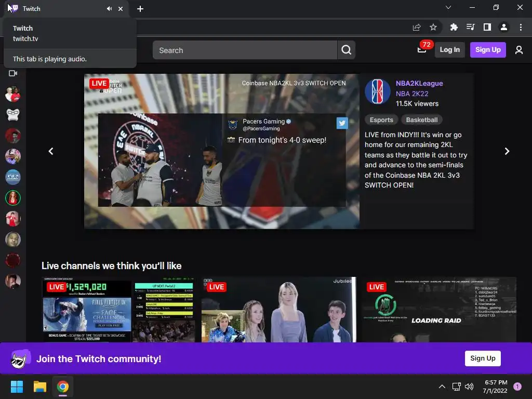The width and height of the screenshot is (532, 399).
Task: Open the LOADING RAID live stream thumbnail
Action: click(439, 310)
